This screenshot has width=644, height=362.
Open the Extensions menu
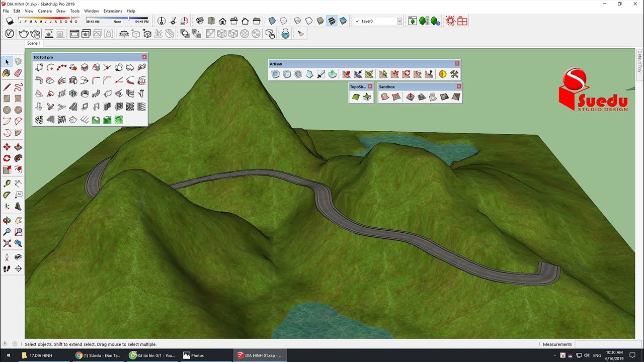point(113,11)
